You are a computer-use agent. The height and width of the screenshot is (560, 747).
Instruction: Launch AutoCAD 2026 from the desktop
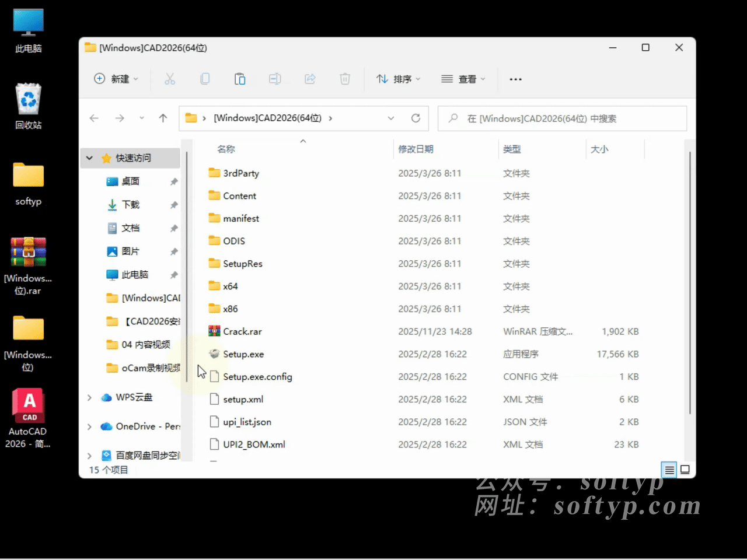(x=27, y=405)
